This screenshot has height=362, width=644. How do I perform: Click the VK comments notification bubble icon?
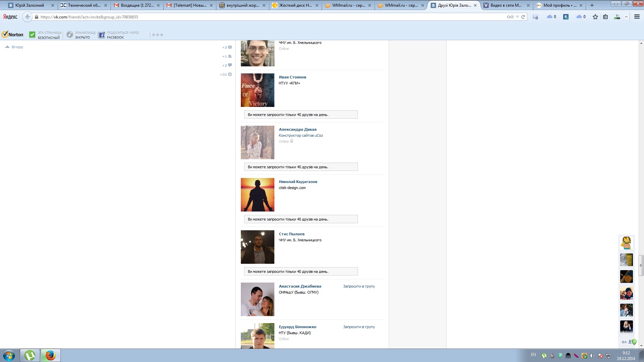point(230,65)
